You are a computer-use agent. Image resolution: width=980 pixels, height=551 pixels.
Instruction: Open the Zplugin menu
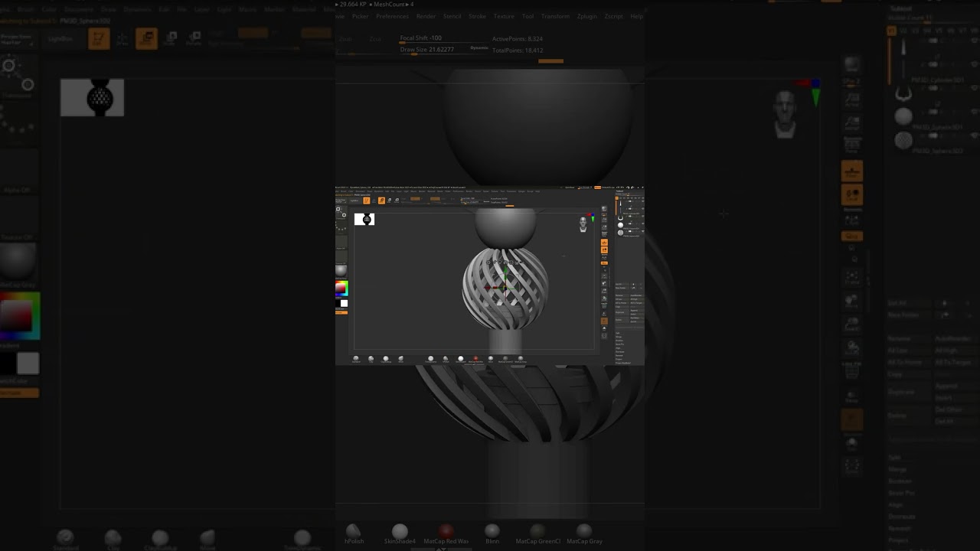(587, 16)
